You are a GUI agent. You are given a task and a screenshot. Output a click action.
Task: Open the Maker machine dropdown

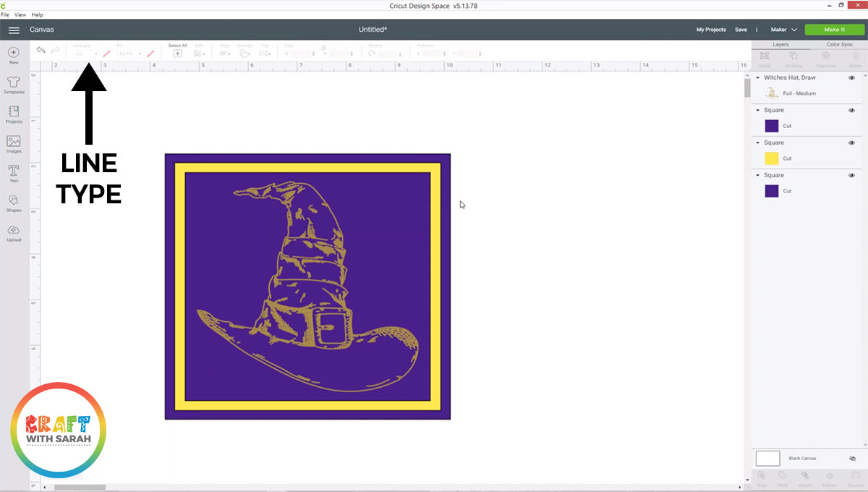tap(784, 30)
